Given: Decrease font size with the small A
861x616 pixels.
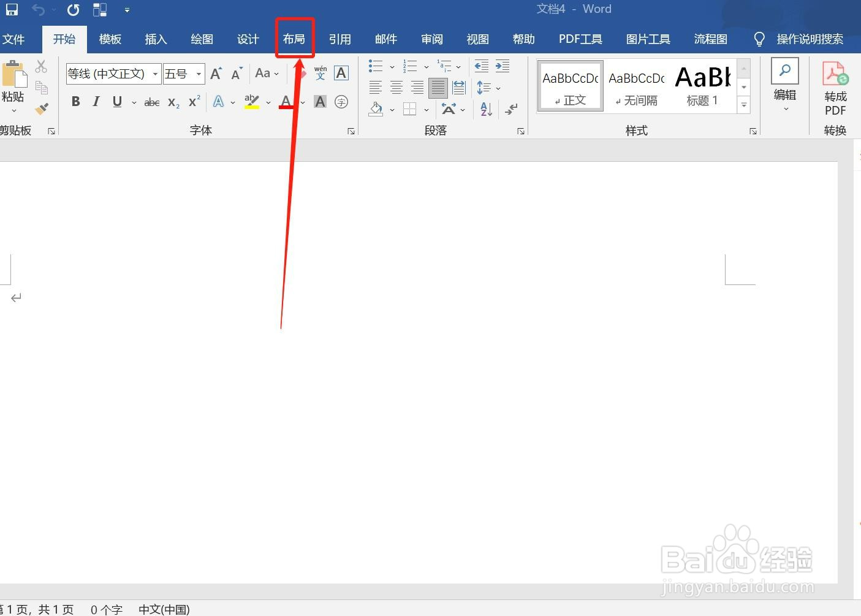Looking at the screenshot, I should click(237, 74).
